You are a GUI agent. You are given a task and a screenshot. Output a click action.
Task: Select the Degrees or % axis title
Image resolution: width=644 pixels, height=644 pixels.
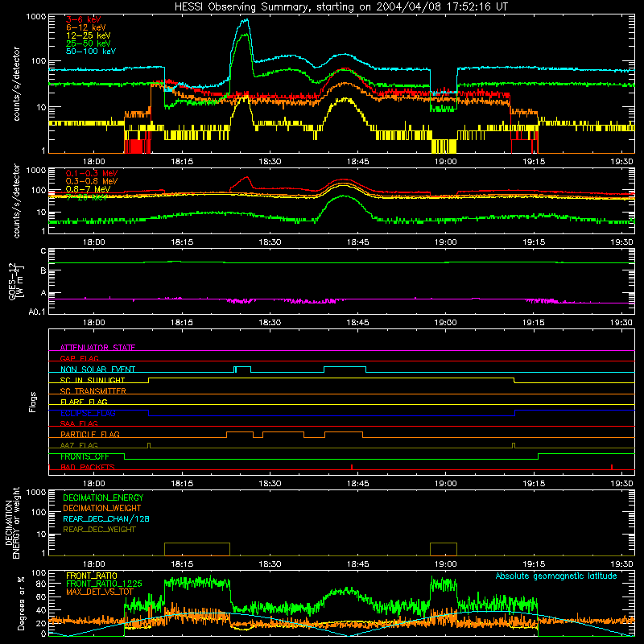(21, 603)
